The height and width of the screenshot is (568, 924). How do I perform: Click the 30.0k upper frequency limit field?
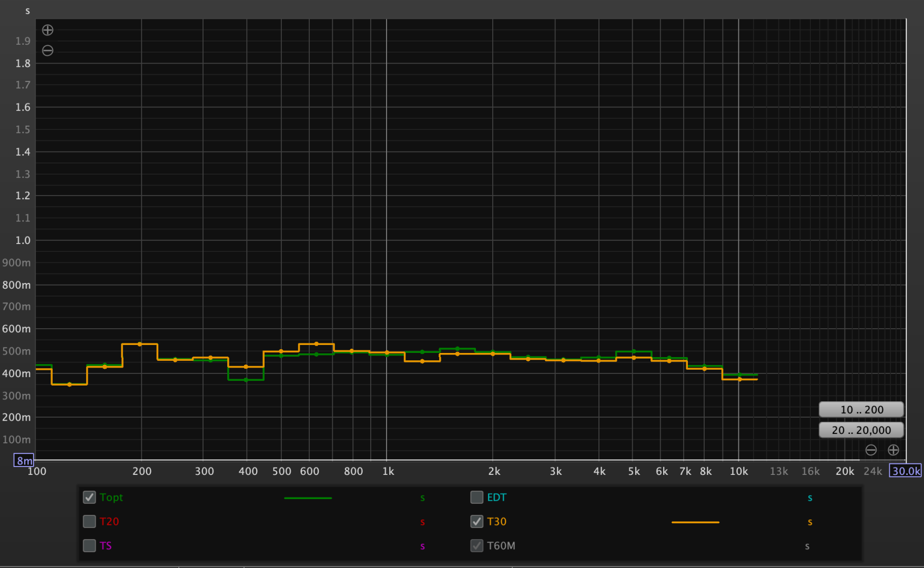pos(906,471)
